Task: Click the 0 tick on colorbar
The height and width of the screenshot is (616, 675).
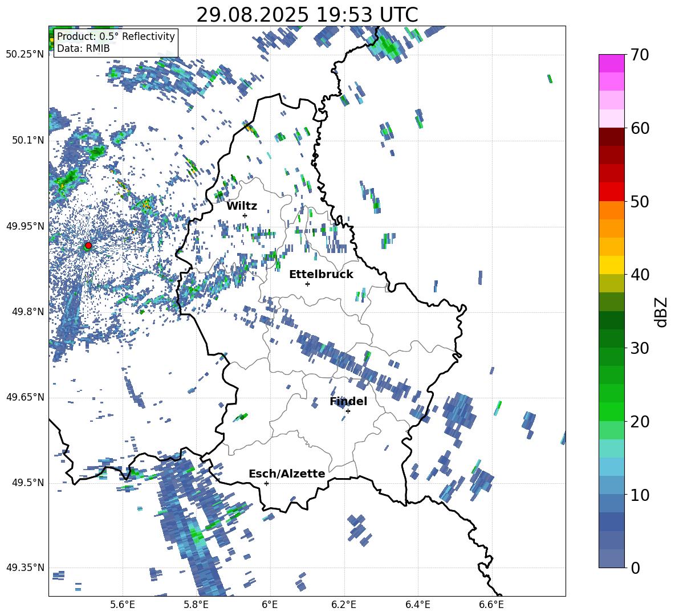Action: coord(635,568)
